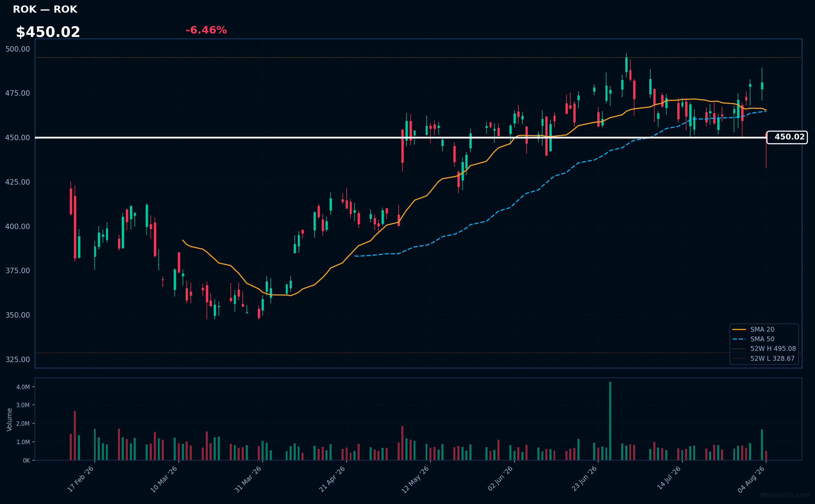This screenshot has height=504, width=815.
Task: Click the 31 Mar '26 date label
Action: (248, 479)
